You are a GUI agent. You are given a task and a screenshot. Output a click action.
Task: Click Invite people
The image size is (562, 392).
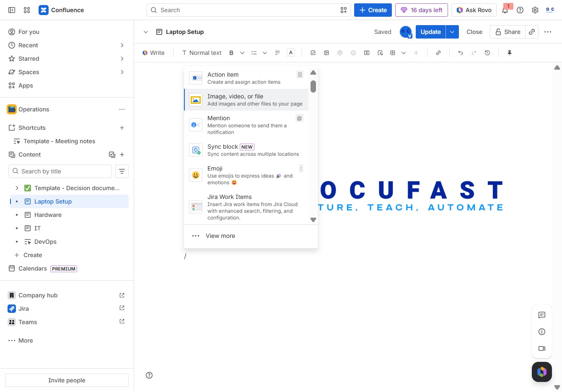tap(67, 380)
